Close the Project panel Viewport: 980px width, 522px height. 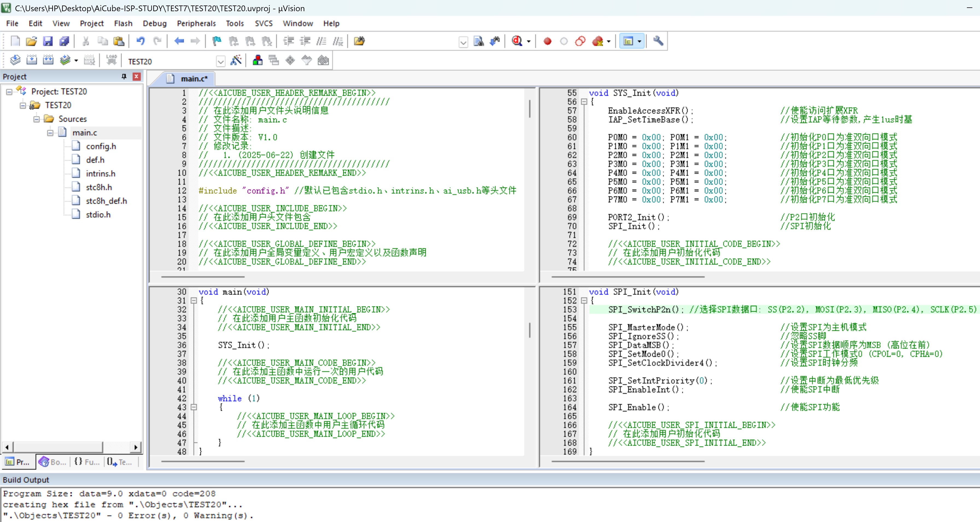tap(136, 77)
